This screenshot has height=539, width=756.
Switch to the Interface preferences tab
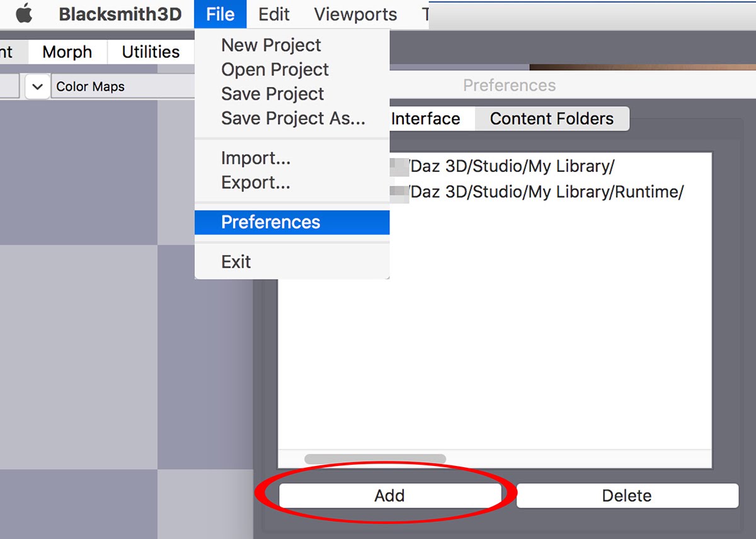point(426,118)
